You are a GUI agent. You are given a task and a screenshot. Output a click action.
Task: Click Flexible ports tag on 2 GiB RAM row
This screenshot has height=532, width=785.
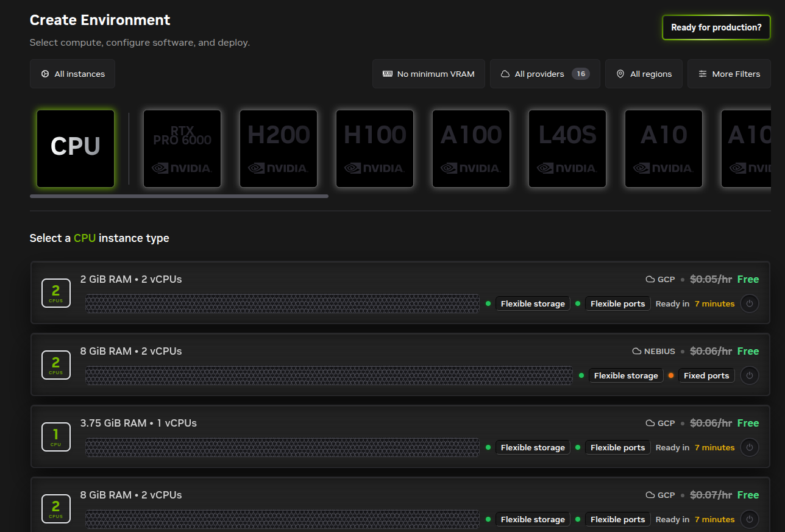(x=617, y=303)
